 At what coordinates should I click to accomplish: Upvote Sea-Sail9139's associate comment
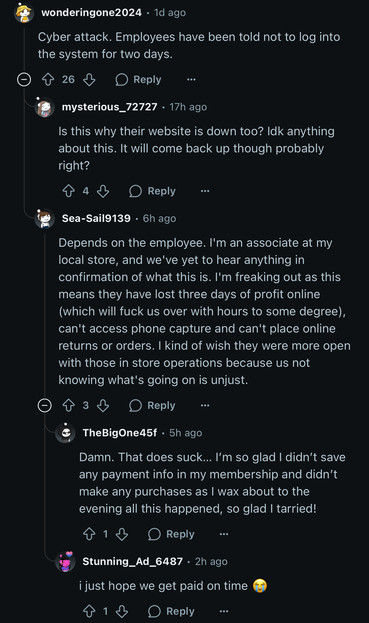click(69, 405)
